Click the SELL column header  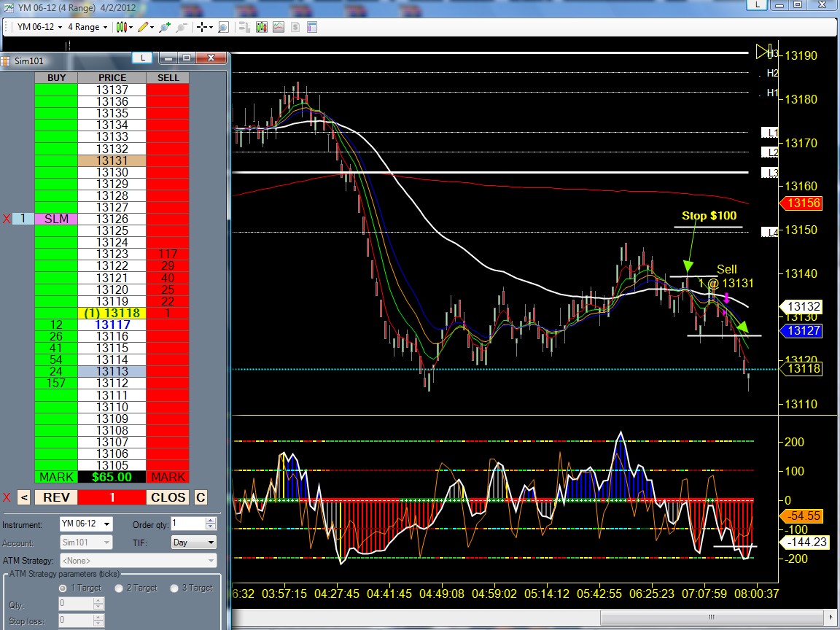[x=168, y=78]
